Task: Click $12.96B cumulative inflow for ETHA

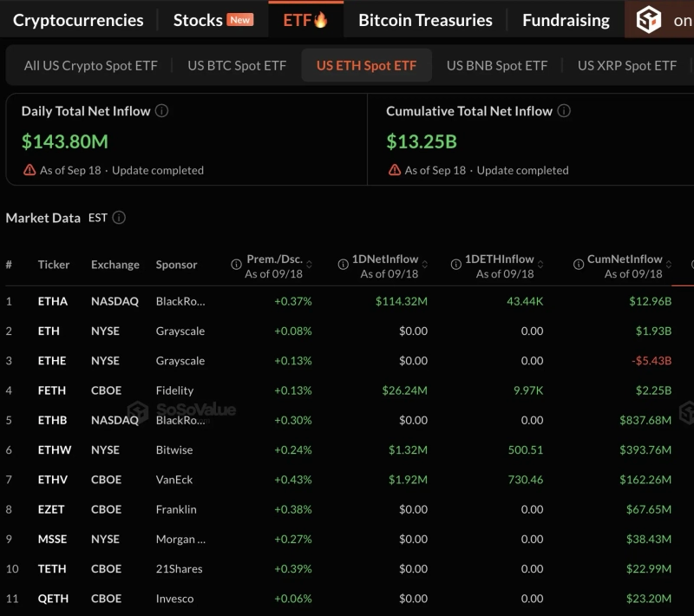Action: (650, 301)
